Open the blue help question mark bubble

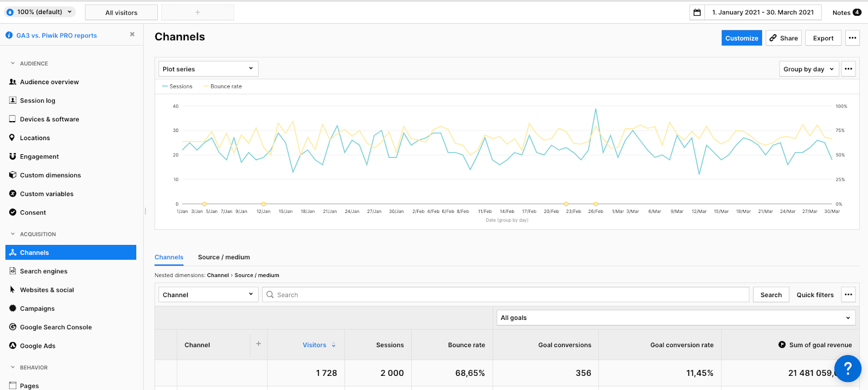click(x=847, y=369)
